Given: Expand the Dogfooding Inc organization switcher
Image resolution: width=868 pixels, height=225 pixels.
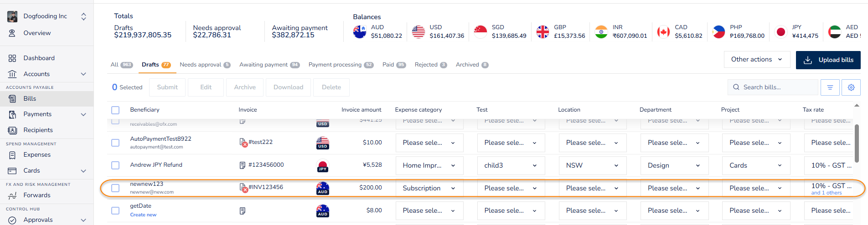Looking at the screenshot, I should 83,16.
